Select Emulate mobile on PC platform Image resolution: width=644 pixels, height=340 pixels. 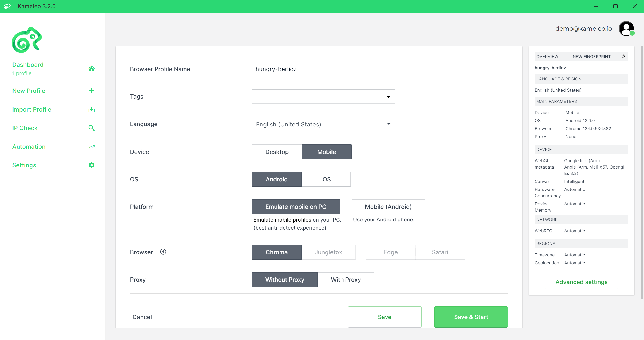(296, 207)
